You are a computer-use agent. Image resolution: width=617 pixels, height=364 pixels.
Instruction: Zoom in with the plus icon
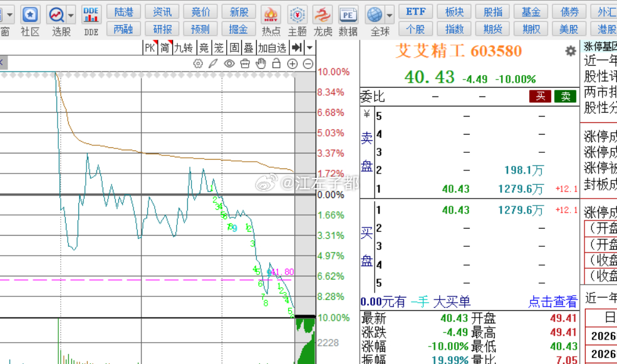[293, 64]
